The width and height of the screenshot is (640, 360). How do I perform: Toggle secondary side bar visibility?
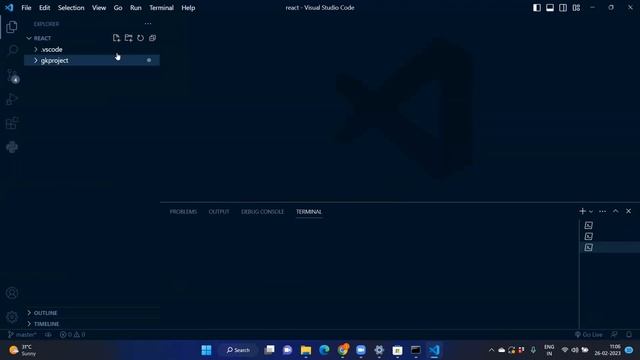point(563,8)
